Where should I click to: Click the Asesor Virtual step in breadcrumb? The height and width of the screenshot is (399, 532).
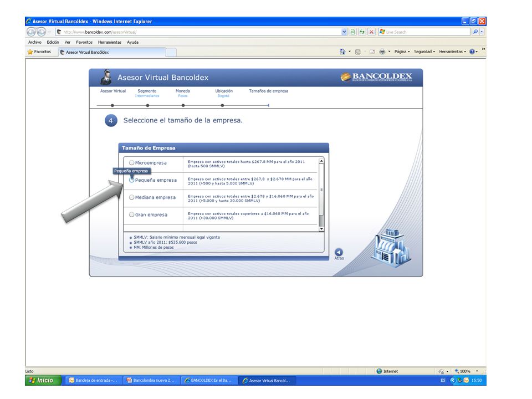tap(112, 91)
